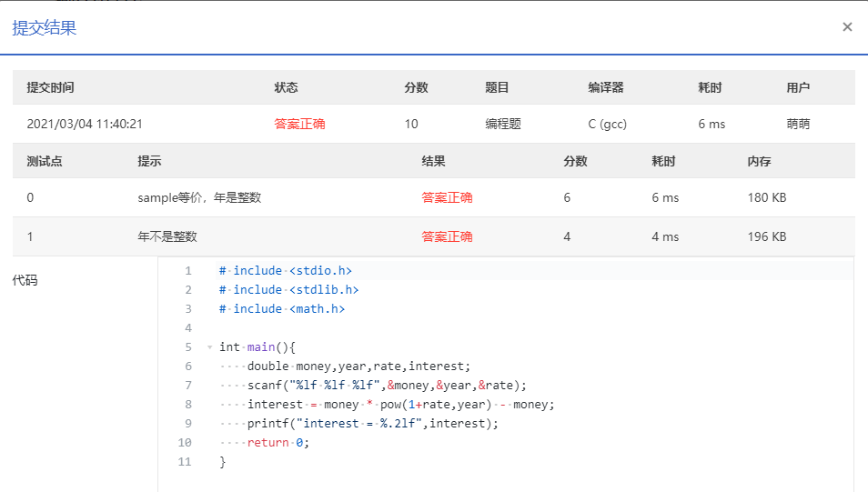The image size is (868, 492).
Task: Click the 196 KB memory value
Action: [767, 236]
